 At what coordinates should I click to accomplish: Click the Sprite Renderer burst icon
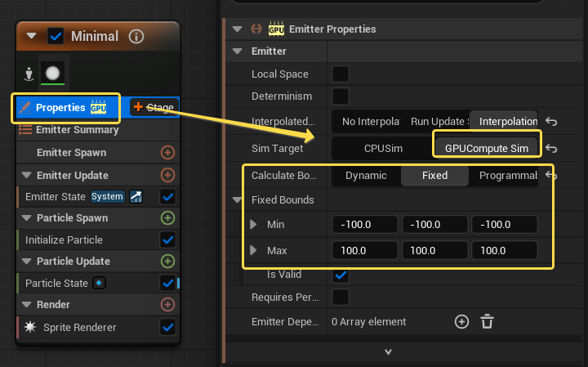30,327
